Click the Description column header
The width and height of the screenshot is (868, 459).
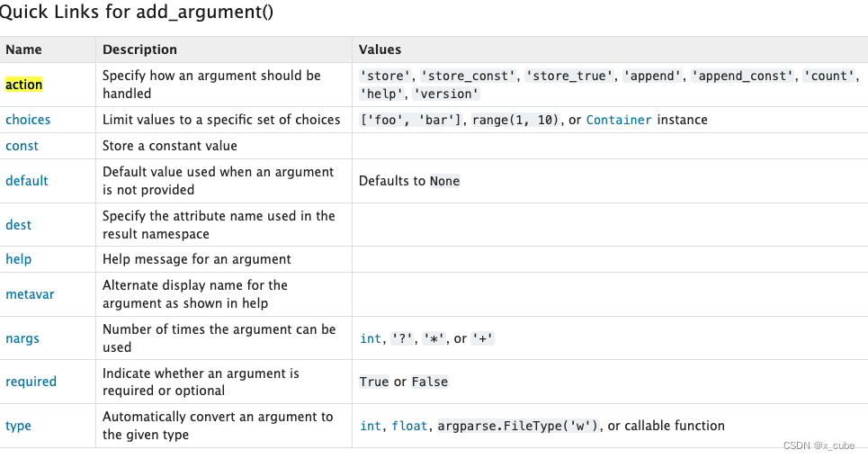coord(139,49)
